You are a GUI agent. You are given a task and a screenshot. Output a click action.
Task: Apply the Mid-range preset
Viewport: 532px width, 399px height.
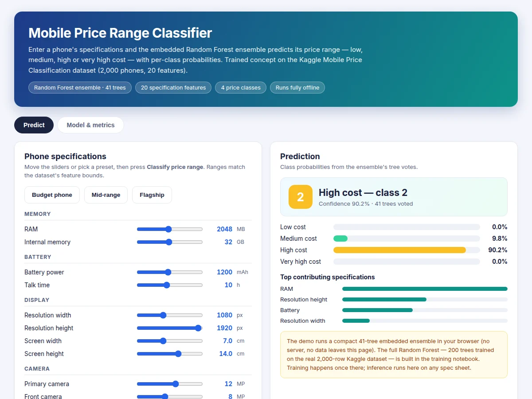(x=106, y=195)
